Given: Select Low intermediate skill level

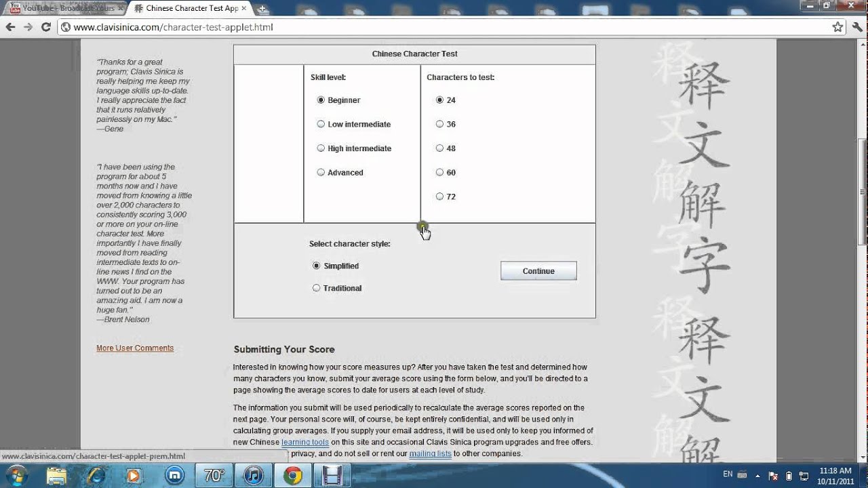Looking at the screenshot, I should [354, 125].
